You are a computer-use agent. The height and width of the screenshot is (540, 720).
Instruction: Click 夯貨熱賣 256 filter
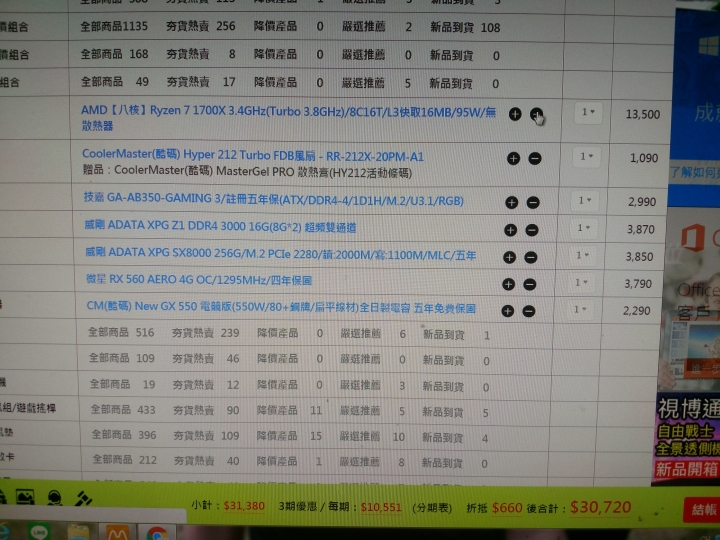[201, 26]
